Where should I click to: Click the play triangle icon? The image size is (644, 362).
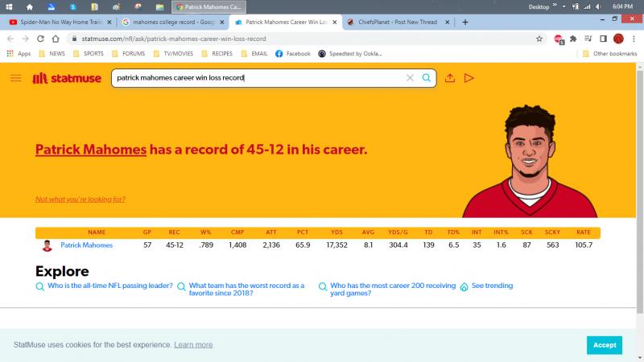[x=469, y=78]
